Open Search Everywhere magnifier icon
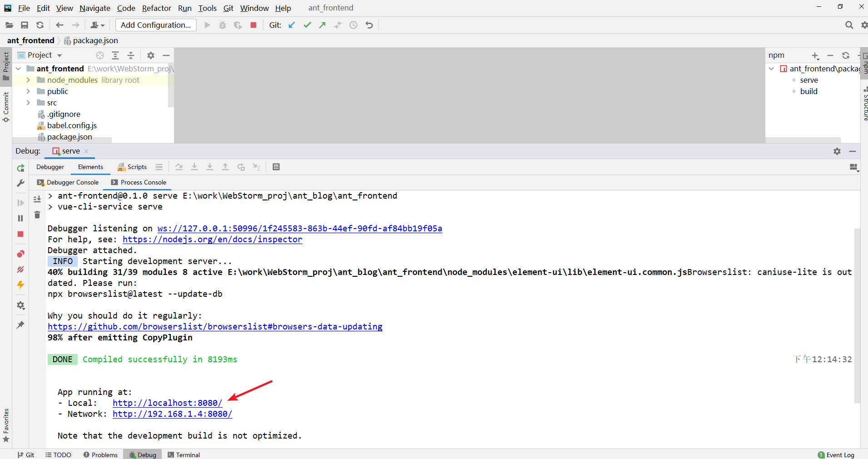 pos(849,25)
